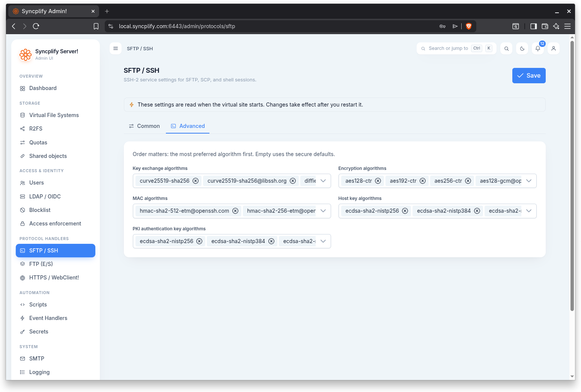Click the Brave shields icon

click(x=469, y=26)
